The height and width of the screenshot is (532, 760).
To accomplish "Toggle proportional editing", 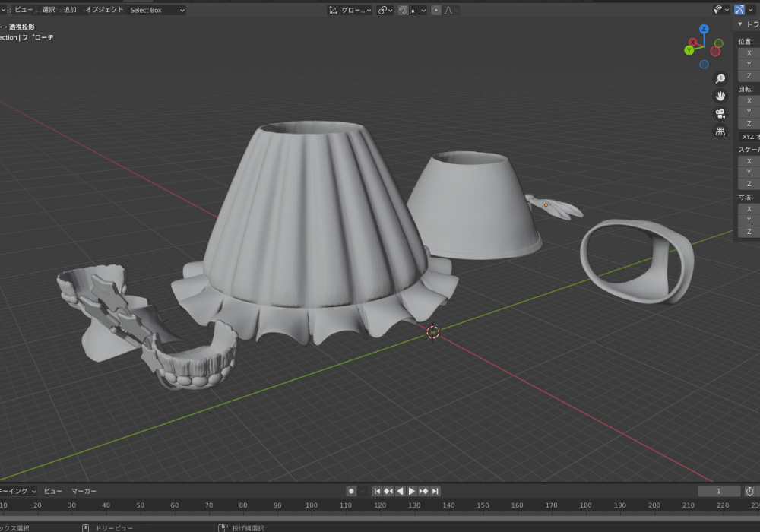I will 436,10.
